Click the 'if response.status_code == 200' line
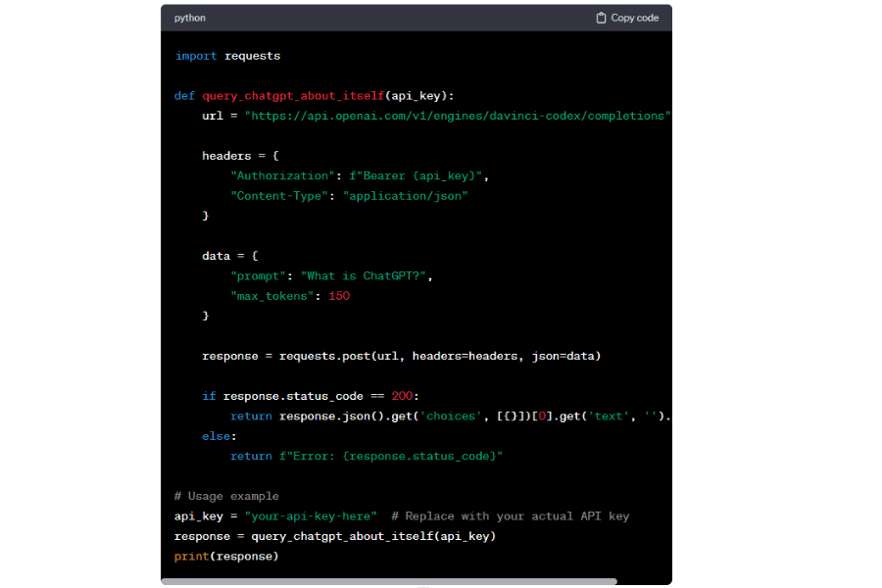The width and height of the screenshot is (882, 588). [311, 396]
